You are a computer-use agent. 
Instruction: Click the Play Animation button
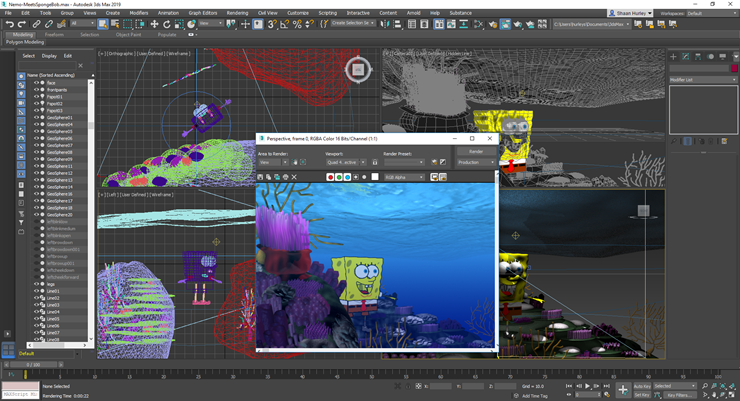pos(588,386)
